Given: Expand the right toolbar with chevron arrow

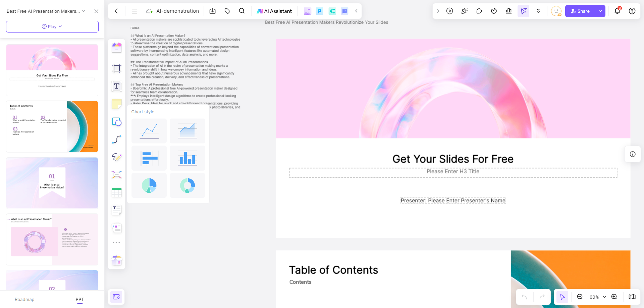Looking at the screenshot, I should pyautogui.click(x=438, y=11).
